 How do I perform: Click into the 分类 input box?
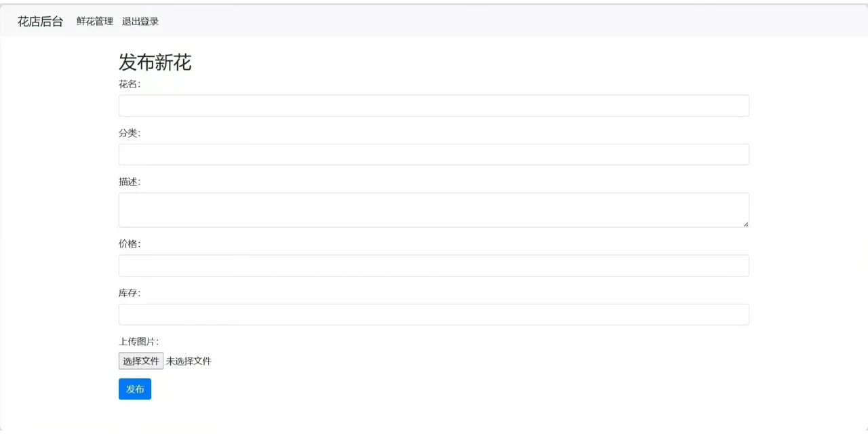point(433,155)
